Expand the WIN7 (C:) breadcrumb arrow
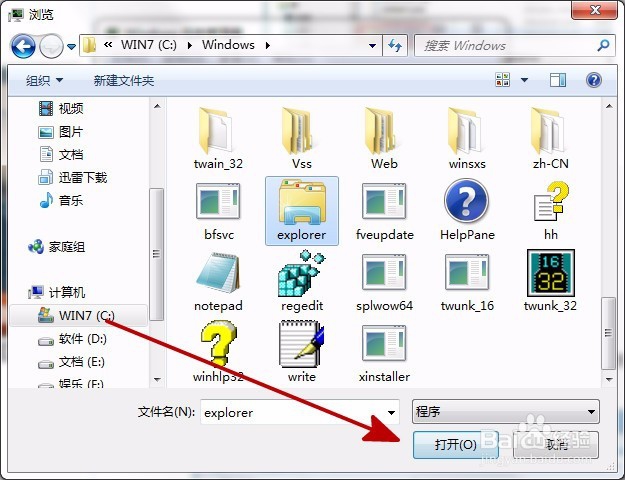 (190, 45)
